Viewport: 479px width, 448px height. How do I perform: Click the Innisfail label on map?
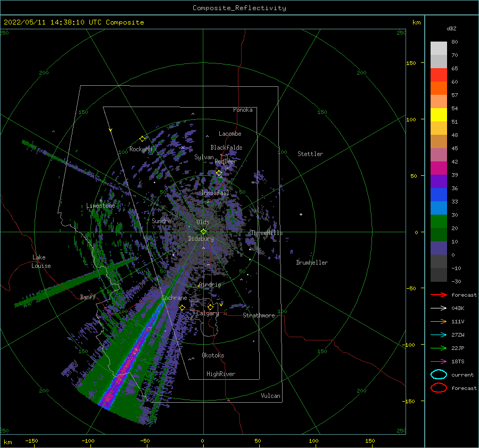(215, 193)
